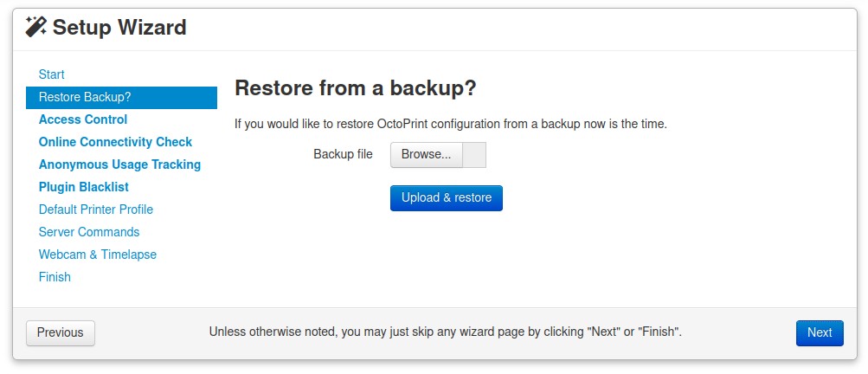Click the backup file name field
The height and width of the screenshot is (374, 868).
pos(475,155)
